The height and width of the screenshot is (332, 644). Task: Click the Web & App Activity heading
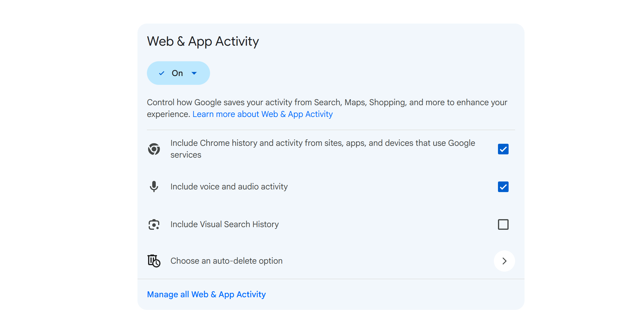(x=203, y=41)
